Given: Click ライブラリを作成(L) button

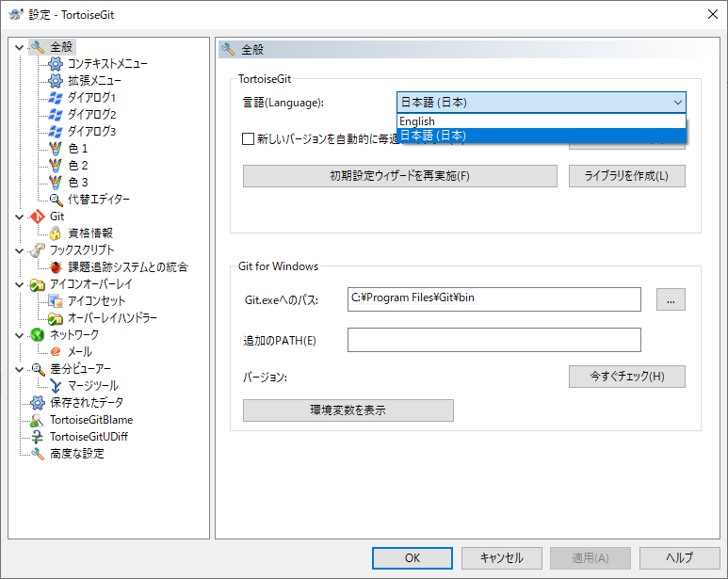Looking at the screenshot, I should (627, 176).
